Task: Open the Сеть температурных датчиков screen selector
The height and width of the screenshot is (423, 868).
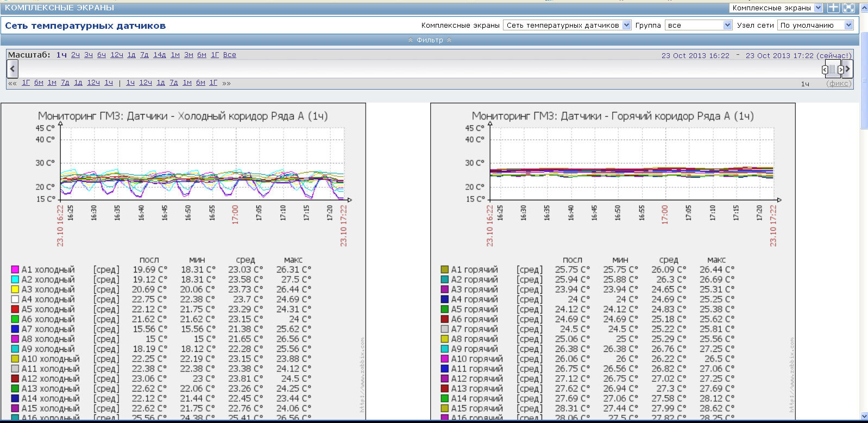Action: click(x=567, y=25)
